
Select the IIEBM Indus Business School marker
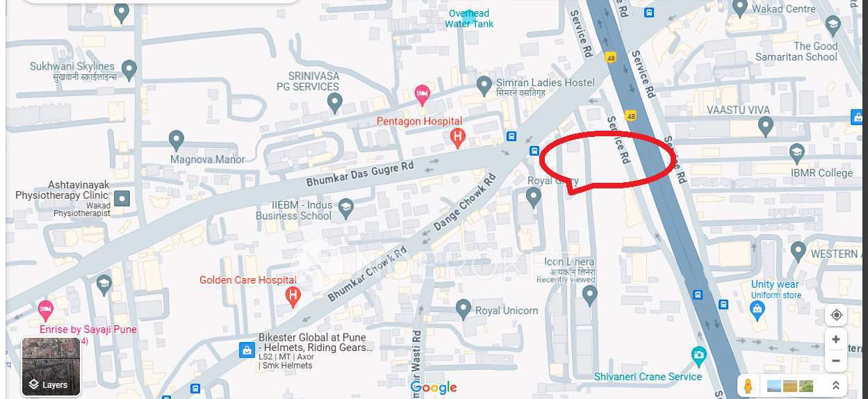click(x=345, y=207)
